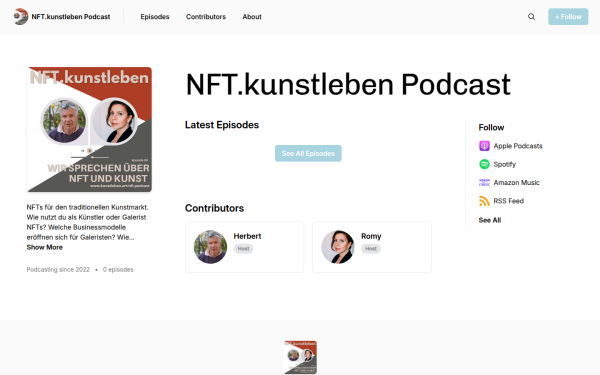Open the RSS Feed link text
600x375 pixels.
point(509,201)
